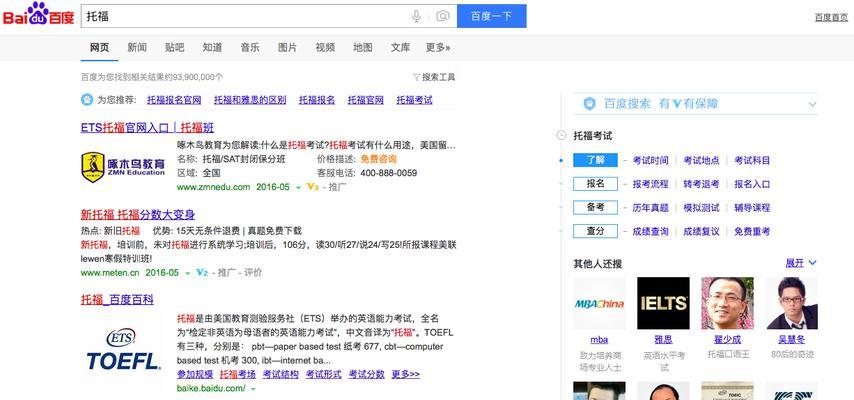Select the 查分 step button
The image size is (854, 400).
tap(595, 232)
